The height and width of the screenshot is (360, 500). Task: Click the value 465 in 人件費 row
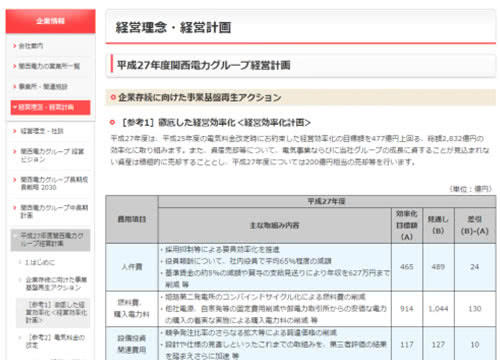tap(407, 267)
